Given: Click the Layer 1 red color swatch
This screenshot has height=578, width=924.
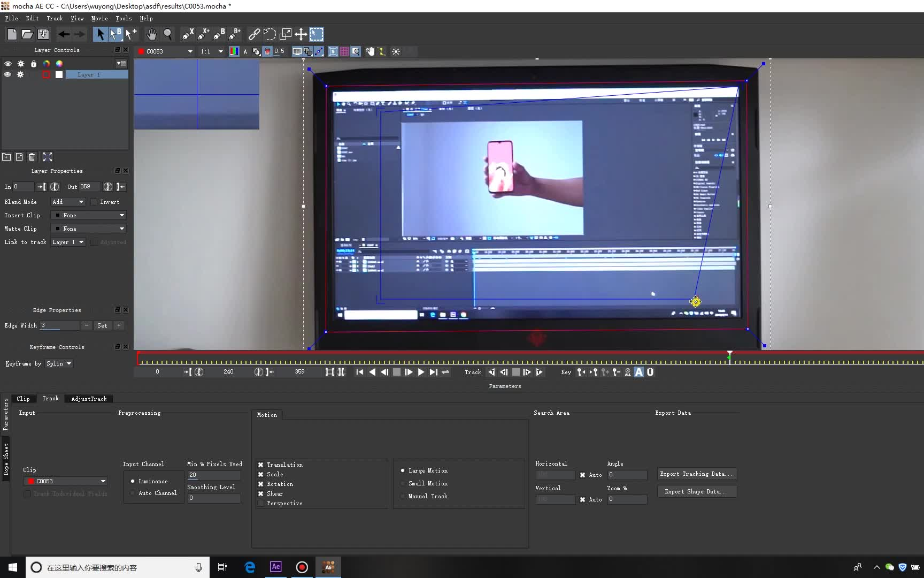Looking at the screenshot, I should coord(46,74).
